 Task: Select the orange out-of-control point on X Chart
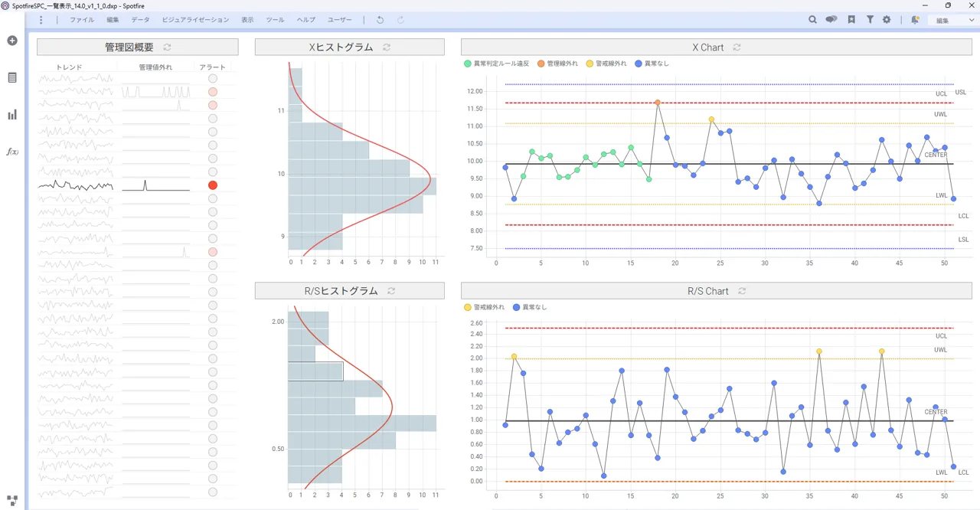[x=658, y=102]
